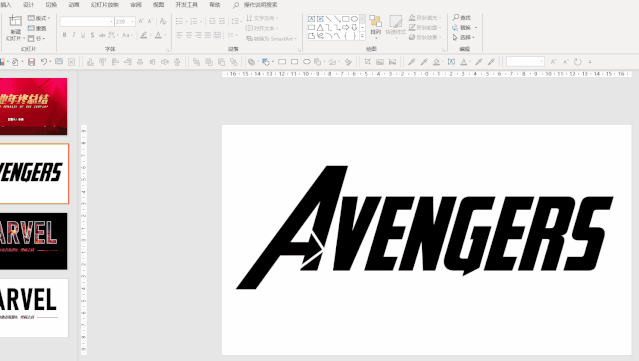Toggle Underline formatting

coord(83,35)
